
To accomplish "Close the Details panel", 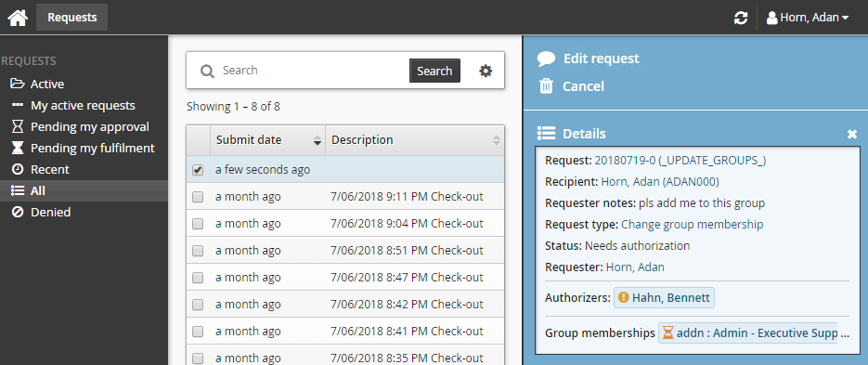I will pyautogui.click(x=852, y=134).
